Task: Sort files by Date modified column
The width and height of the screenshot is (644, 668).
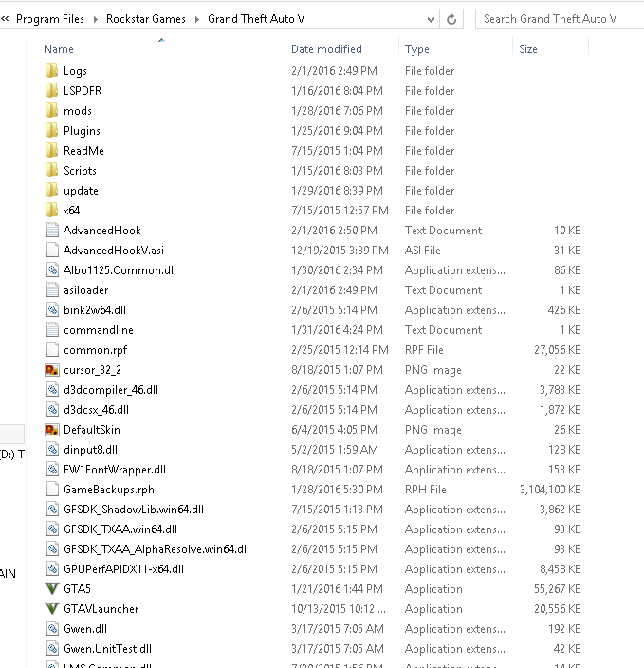Action: (326, 49)
